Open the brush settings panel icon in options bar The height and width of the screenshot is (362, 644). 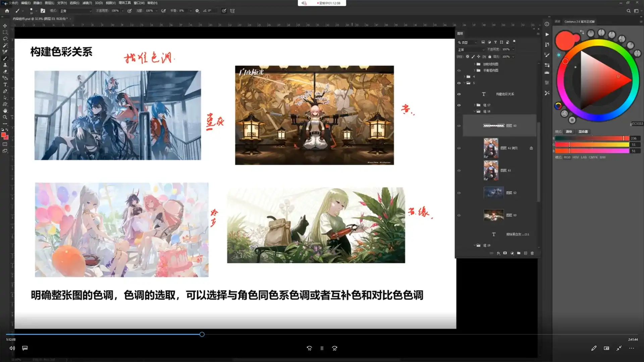point(43,11)
